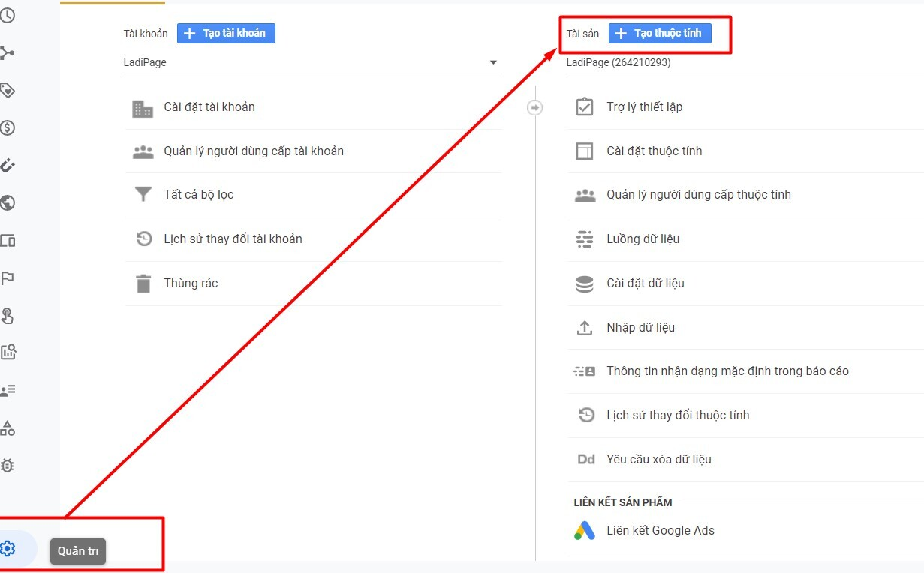Click the Tạo tài khoản button
This screenshot has width=924, height=573.
click(x=226, y=33)
